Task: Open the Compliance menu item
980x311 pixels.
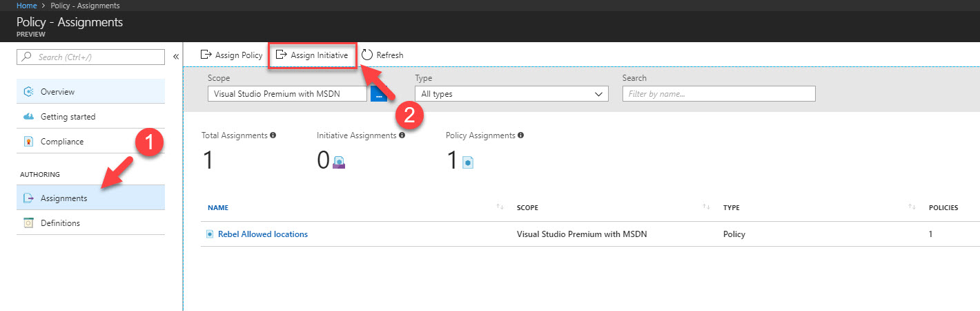Action: [x=90, y=141]
